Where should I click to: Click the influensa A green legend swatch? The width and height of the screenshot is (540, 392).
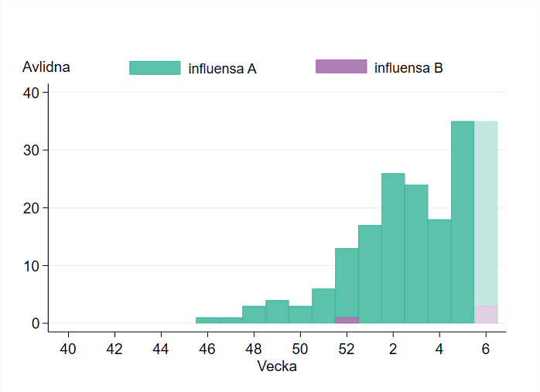coord(155,67)
